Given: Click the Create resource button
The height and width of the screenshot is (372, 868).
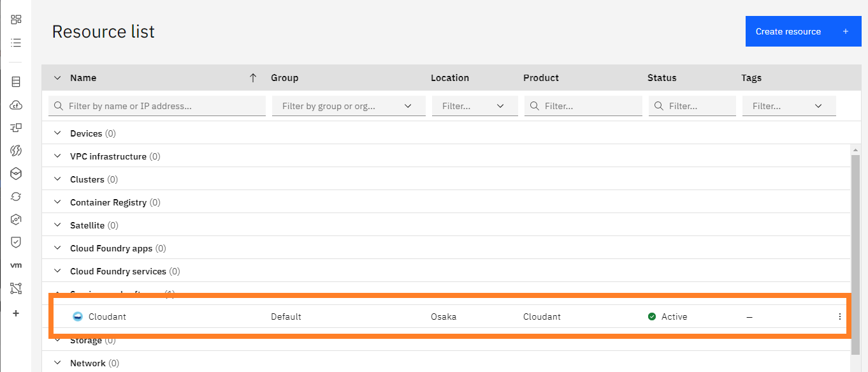Looking at the screenshot, I should tap(802, 31).
